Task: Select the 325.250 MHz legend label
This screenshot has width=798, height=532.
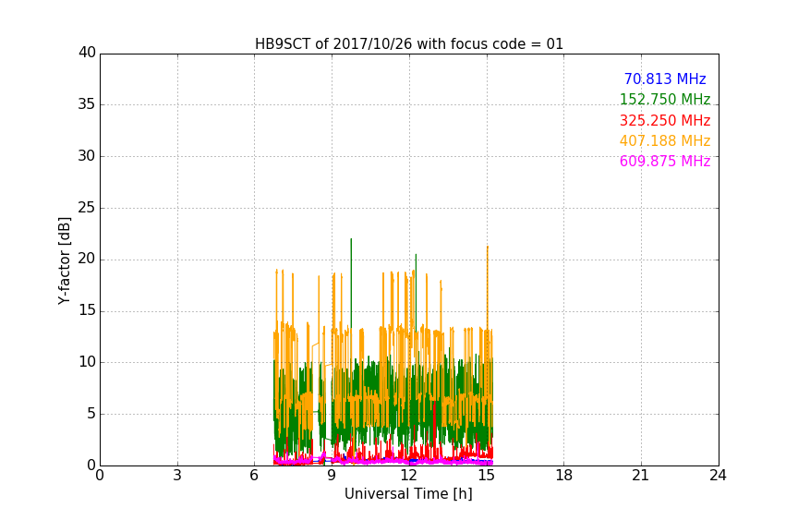Action: click(665, 121)
